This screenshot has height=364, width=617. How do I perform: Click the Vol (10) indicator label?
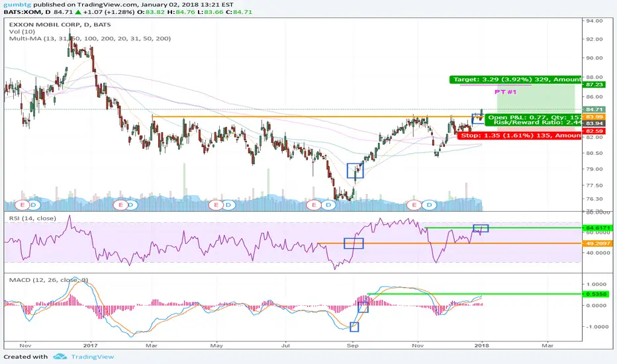coord(22,32)
